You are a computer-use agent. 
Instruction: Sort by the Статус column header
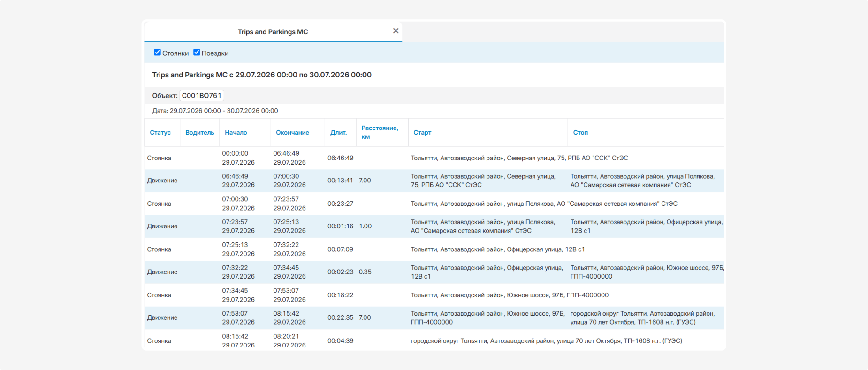160,133
